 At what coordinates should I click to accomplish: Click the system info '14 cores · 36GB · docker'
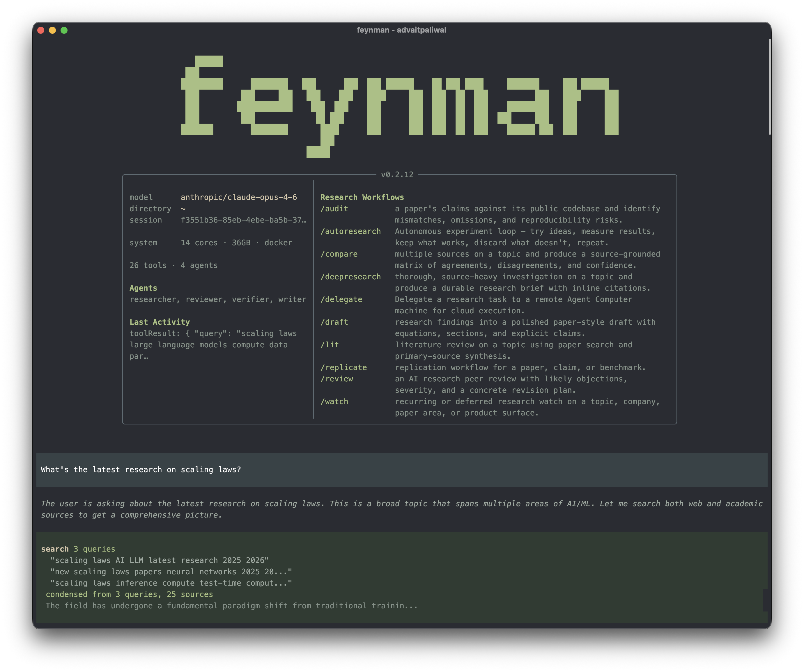[236, 242]
